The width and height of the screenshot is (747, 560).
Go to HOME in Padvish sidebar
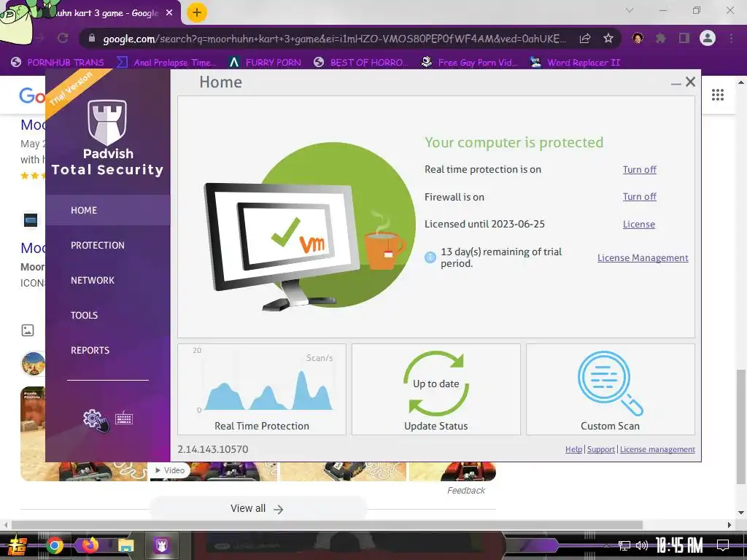point(108,210)
